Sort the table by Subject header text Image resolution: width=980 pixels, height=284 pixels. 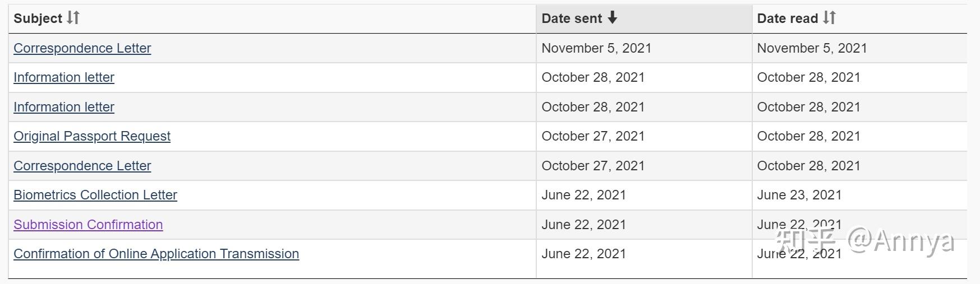click(38, 18)
